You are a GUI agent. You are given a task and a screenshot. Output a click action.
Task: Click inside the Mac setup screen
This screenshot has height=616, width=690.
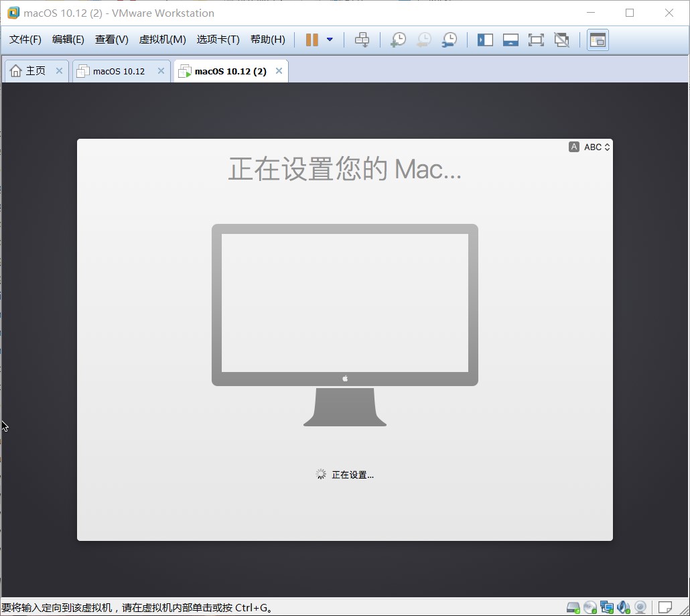point(344,339)
